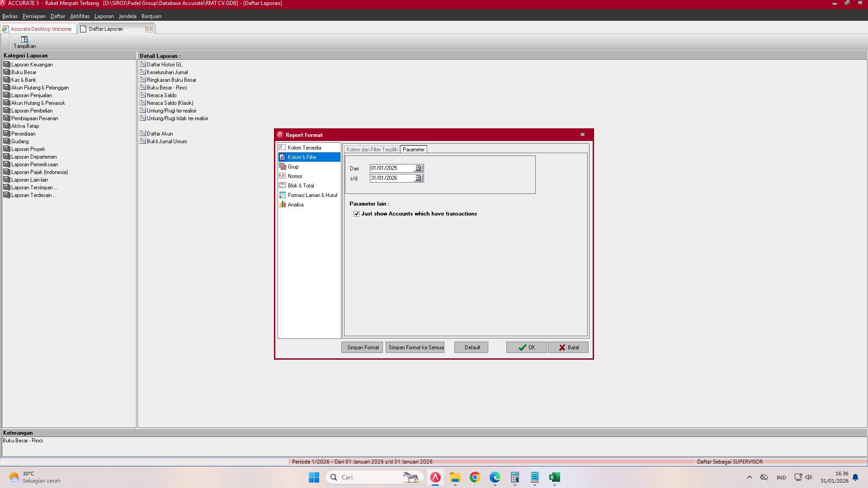
Task: Uncheck Just show Accounts which have transactions
Action: 357,213
